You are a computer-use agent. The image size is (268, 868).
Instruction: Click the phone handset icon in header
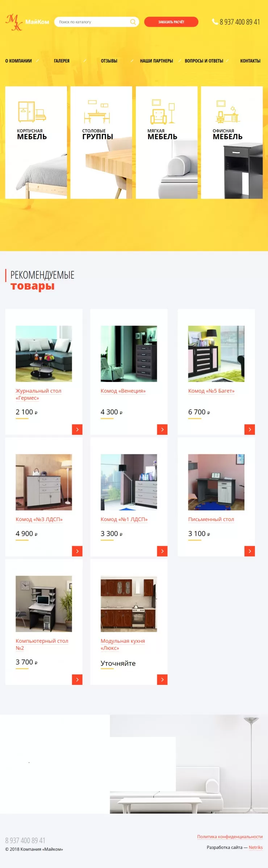pyautogui.click(x=215, y=22)
